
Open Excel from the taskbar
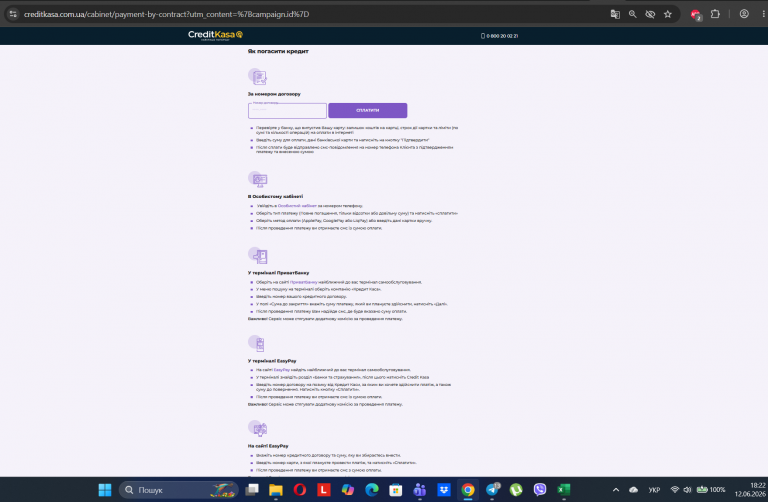pyautogui.click(x=564, y=490)
